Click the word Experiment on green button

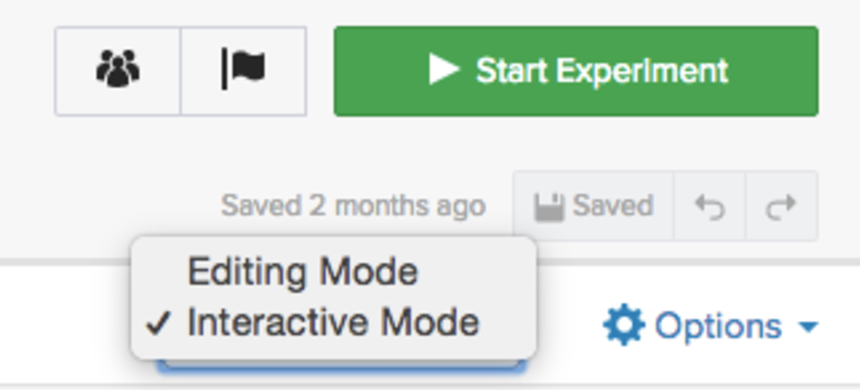pos(642,71)
